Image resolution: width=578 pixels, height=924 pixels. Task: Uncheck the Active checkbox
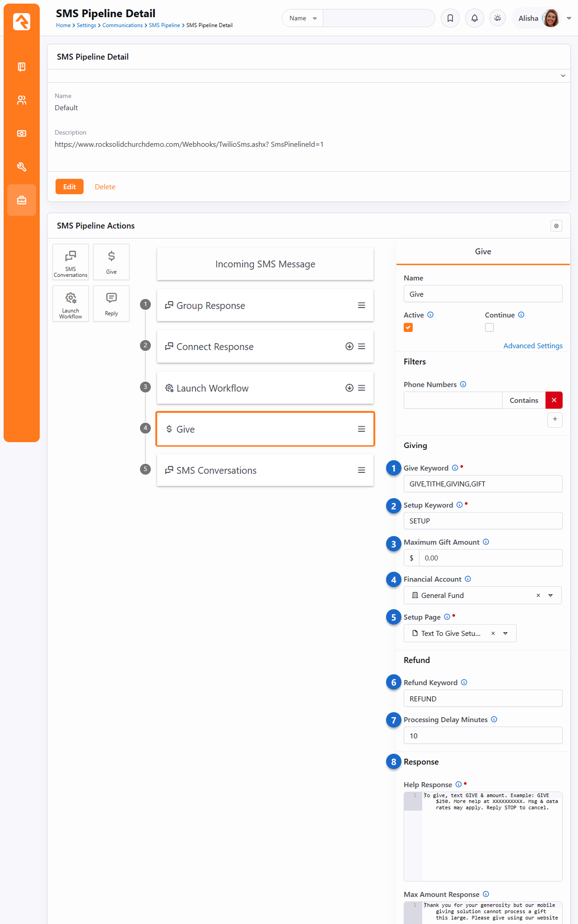408,327
